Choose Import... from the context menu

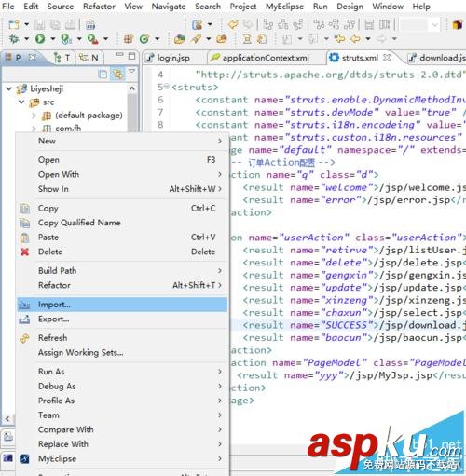coord(122,305)
